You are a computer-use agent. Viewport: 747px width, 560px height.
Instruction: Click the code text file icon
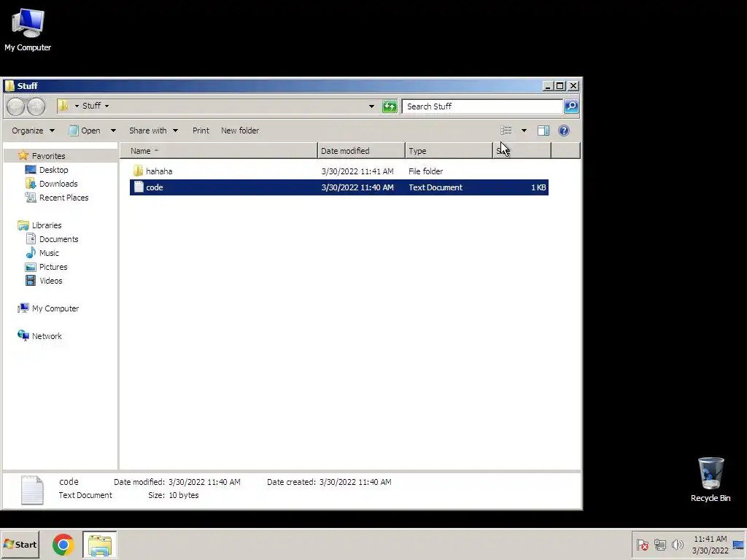[x=139, y=187]
